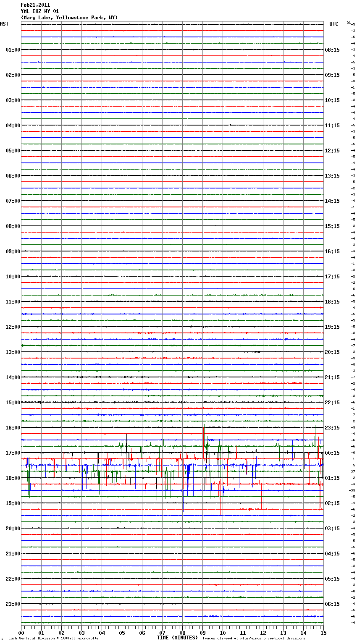
Task: Select the 16:00 MST time label
Action: point(13,428)
